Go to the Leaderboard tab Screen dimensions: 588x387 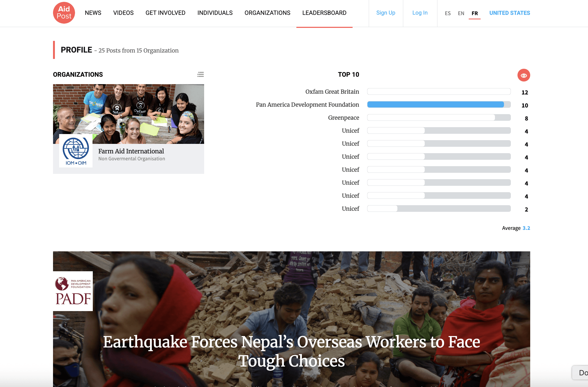tap(324, 13)
